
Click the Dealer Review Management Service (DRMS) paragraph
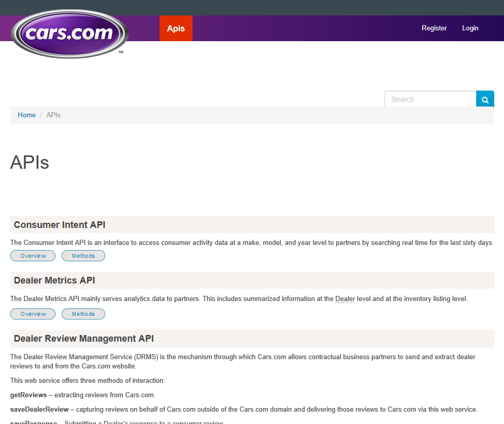pyautogui.click(x=242, y=361)
